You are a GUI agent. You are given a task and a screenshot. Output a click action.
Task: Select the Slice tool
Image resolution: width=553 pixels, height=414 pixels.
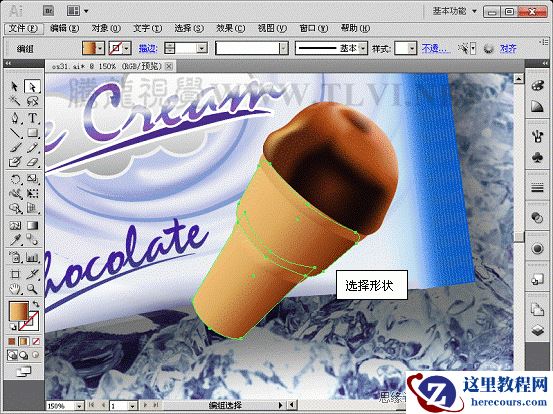click(x=32, y=274)
